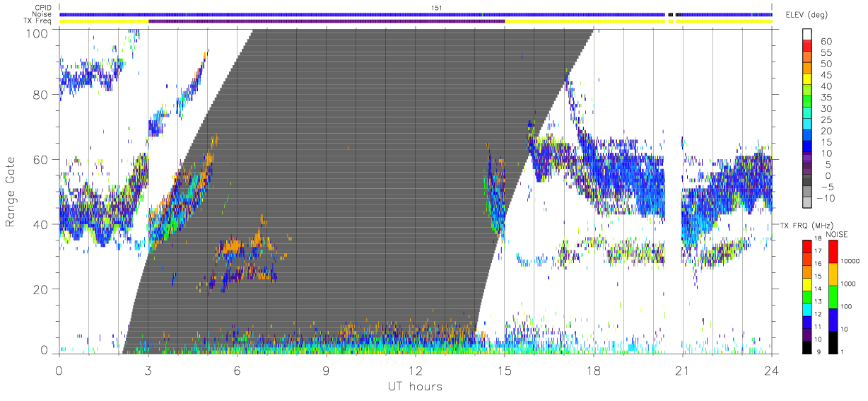This screenshot has width=868, height=401.
Task: Click the yellow TX Freq bar segment spanning 0–3 UT
Action: pyautogui.click(x=104, y=21)
